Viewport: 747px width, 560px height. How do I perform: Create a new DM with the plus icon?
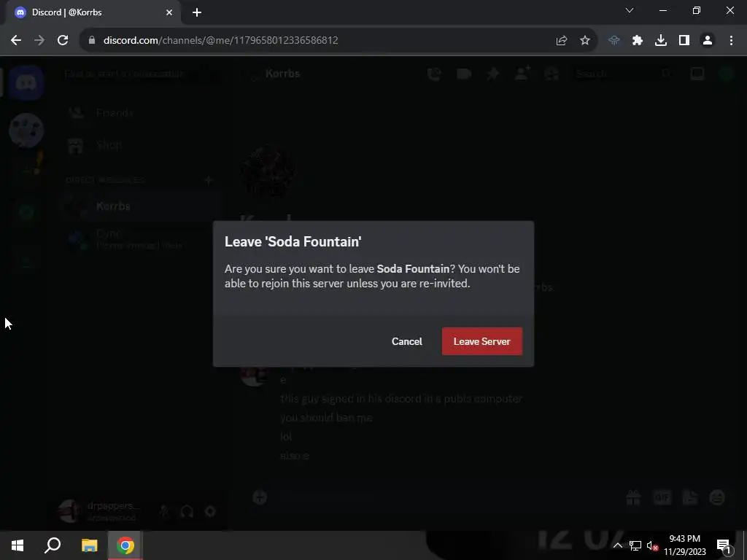[x=208, y=180]
